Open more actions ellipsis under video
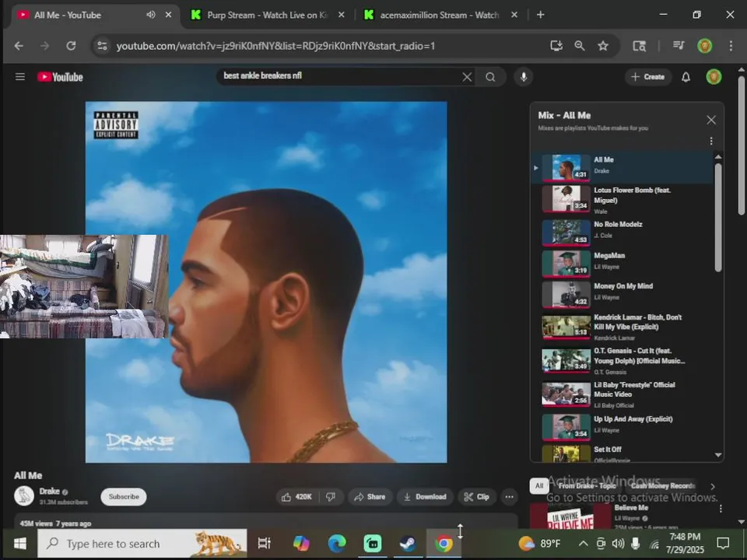The image size is (747, 560). [x=509, y=497]
